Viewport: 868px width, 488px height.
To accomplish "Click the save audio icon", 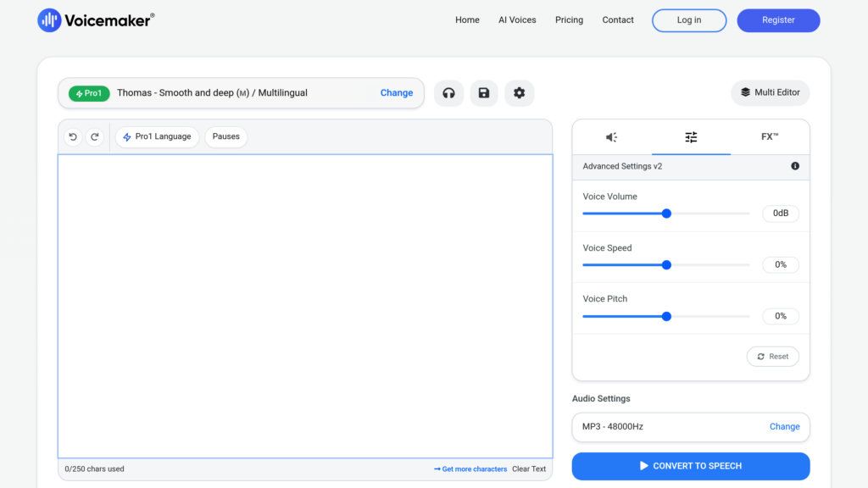I will pyautogui.click(x=484, y=93).
